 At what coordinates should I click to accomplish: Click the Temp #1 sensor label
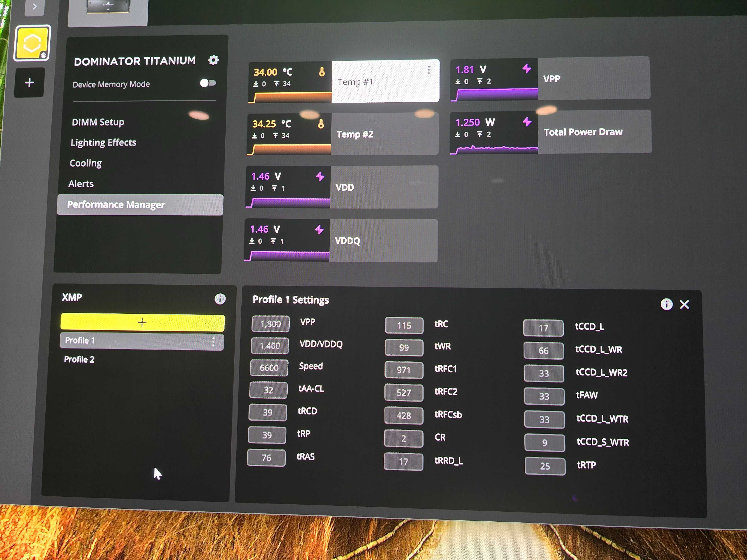pyautogui.click(x=355, y=82)
